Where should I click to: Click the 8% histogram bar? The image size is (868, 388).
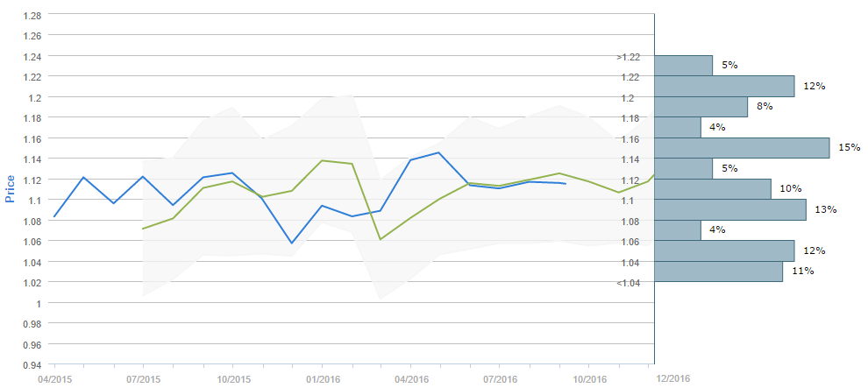click(701, 107)
